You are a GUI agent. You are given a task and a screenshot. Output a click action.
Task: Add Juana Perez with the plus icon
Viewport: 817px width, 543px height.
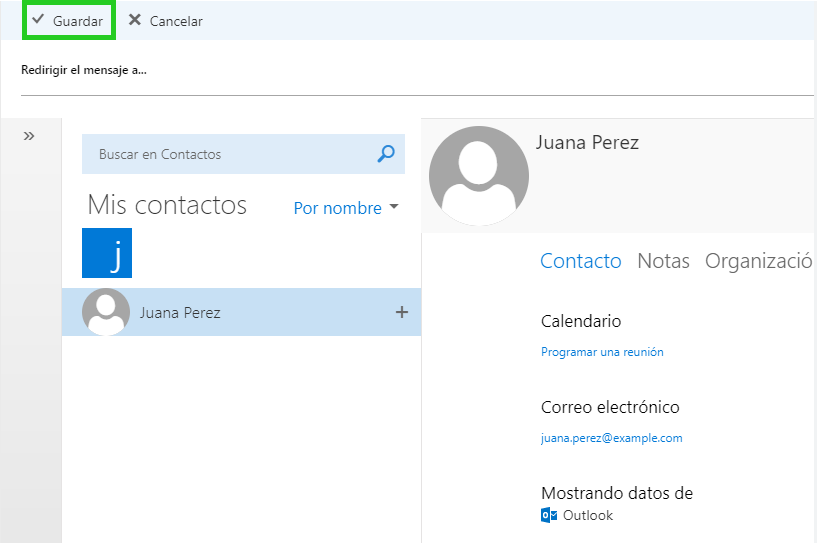[x=402, y=312]
